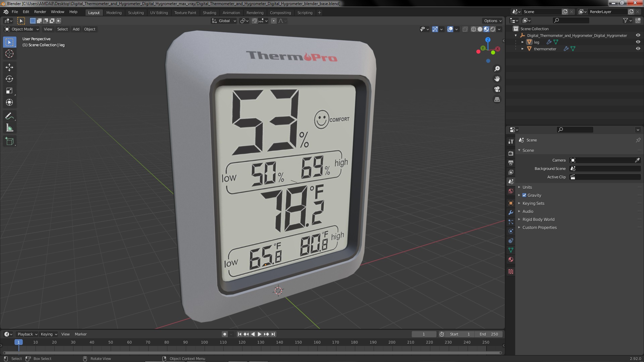The height and width of the screenshot is (362, 644).
Task: Open the Options dropdown
Action: tap(493, 21)
